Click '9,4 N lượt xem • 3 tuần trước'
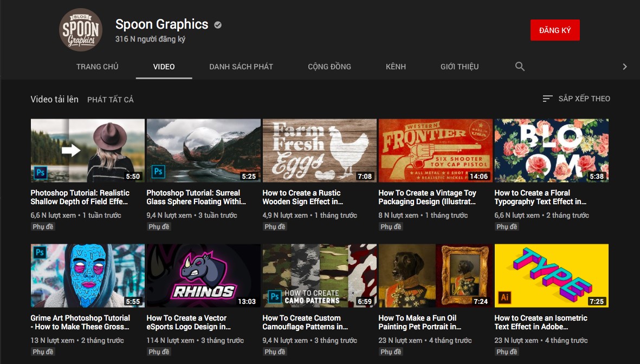The height and width of the screenshot is (364, 640). coord(192,215)
